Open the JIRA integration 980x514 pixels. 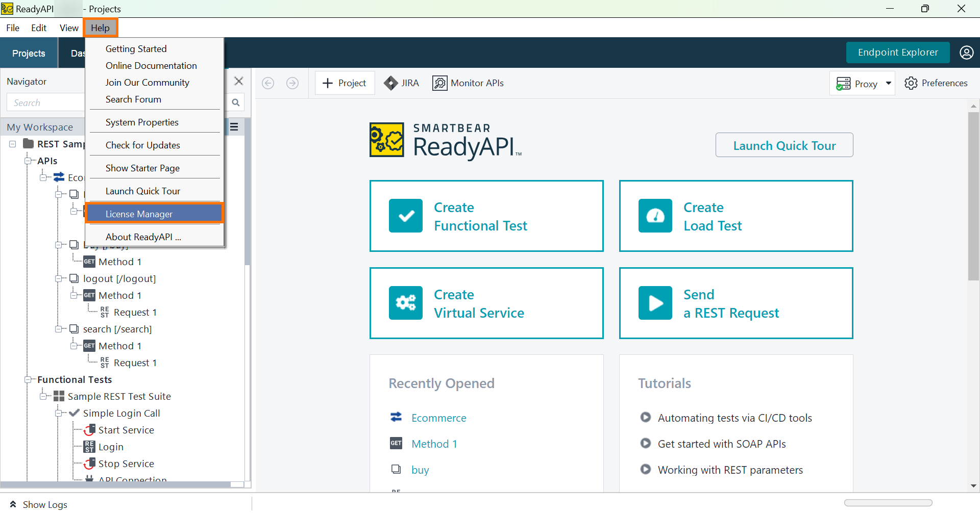click(401, 83)
